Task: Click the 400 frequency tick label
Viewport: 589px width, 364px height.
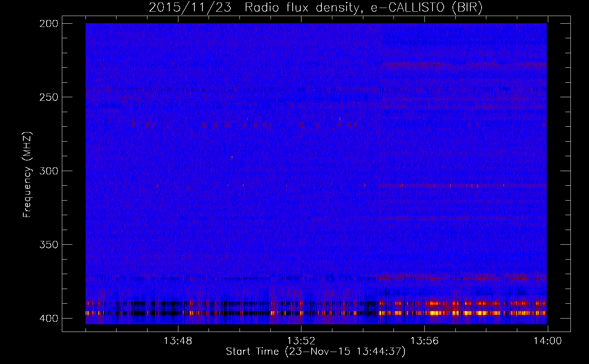Action: click(49, 318)
